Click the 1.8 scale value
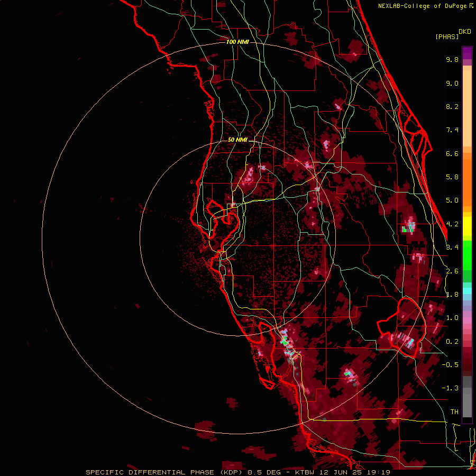Image resolution: width=476 pixels, height=476 pixels. pyautogui.click(x=452, y=295)
